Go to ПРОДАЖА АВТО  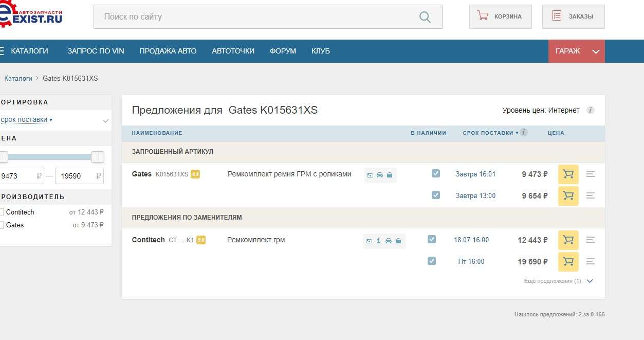[168, 51]
